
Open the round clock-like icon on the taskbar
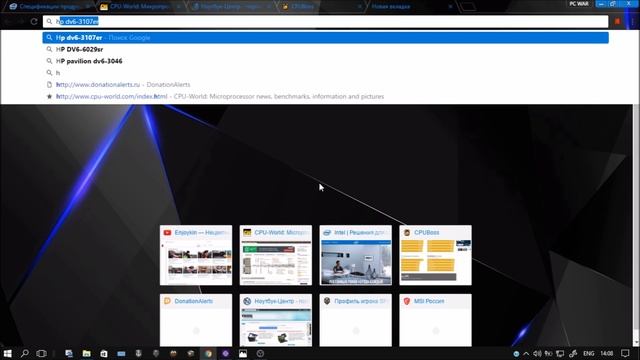260,353
